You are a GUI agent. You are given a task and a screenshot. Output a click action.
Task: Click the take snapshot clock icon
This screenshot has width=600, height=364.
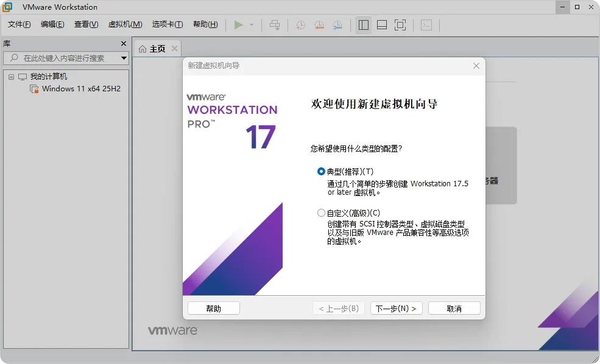coord(300,25)
